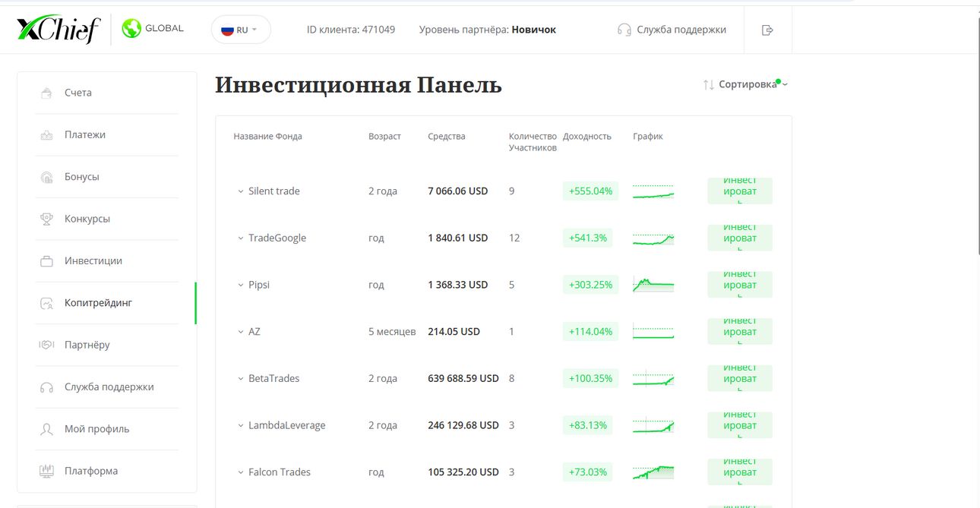The height and width of the screenshot is (508, 980).
Task: Expand the AZ fund row
Action: tap(241, 332)
